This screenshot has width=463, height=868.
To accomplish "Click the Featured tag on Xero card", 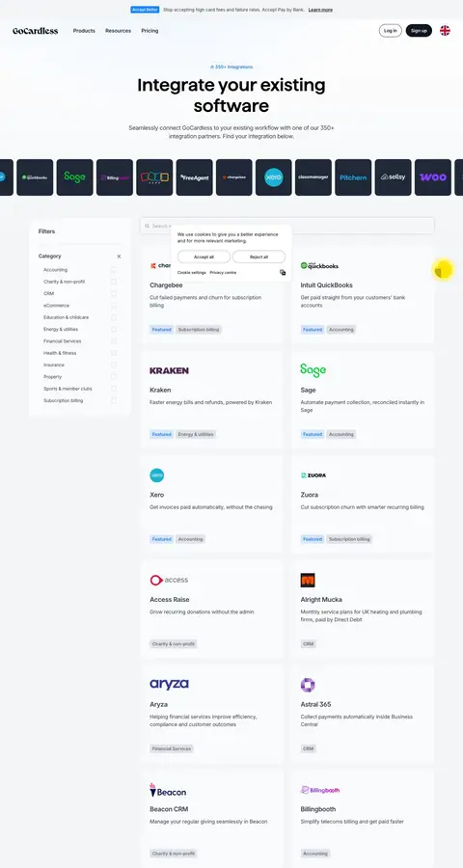I will [162, 539].
